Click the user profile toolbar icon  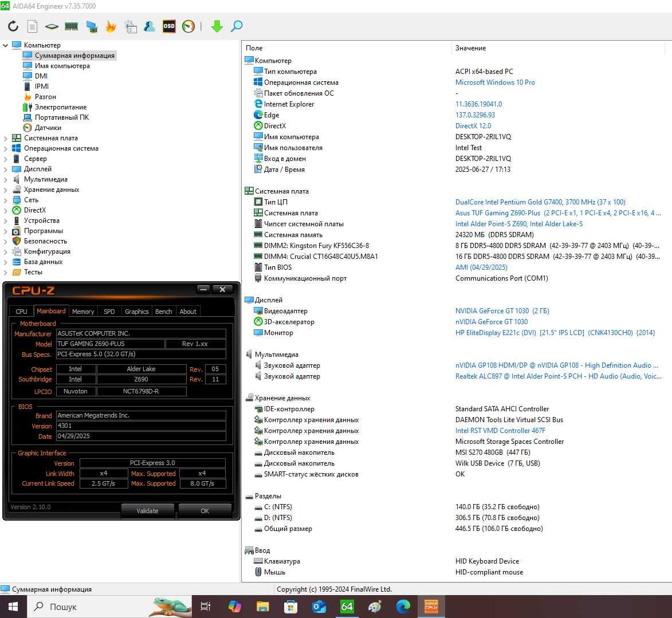(150, 26)
